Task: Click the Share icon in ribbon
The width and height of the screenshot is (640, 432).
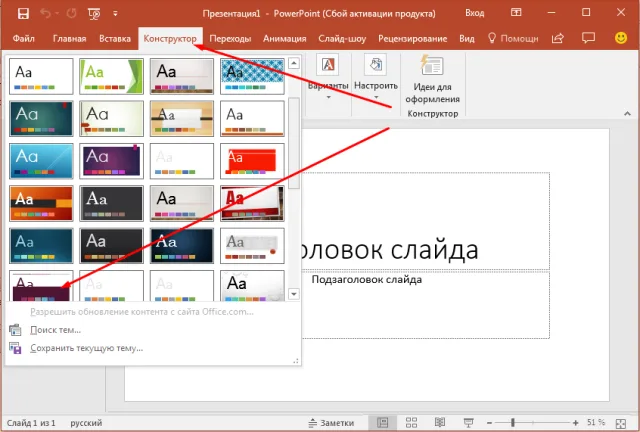Action: pyautogui.click(x=558, y=38)
